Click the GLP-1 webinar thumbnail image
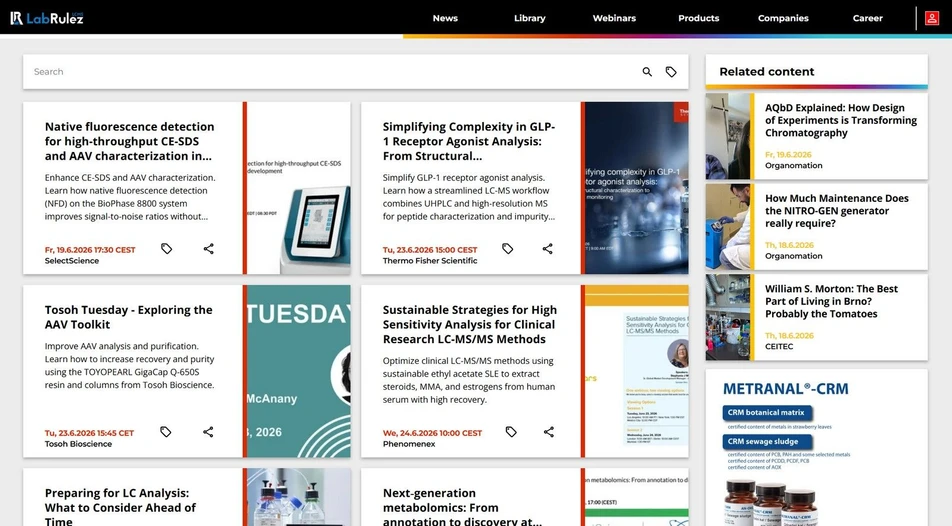The height and width of the screenshot is (526, 952). click(x=636, y=188)
